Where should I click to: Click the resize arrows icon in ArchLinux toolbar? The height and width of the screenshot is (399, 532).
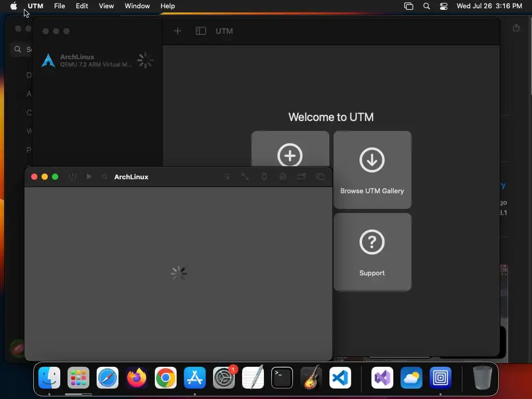pyautogui.click(x=245, y=177)
